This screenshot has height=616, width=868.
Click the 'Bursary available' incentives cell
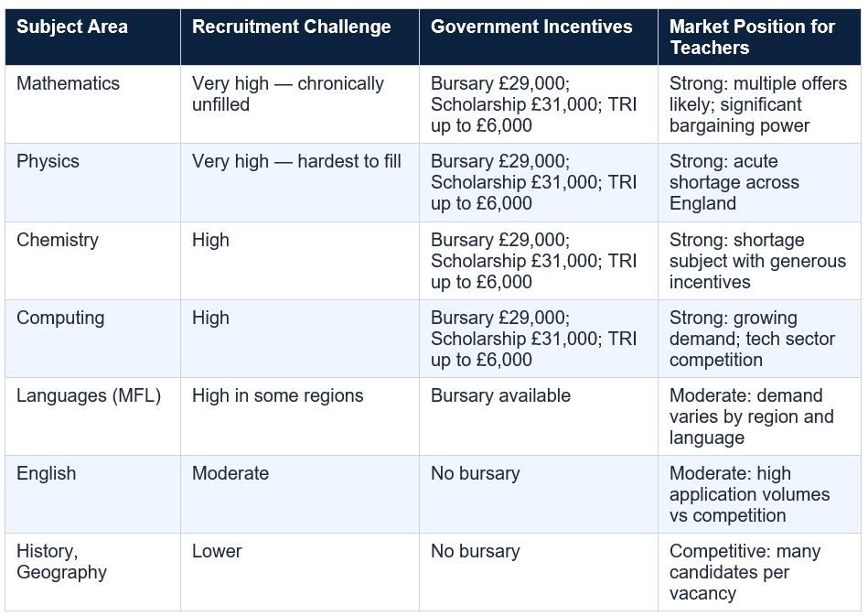tap(539, 416)
